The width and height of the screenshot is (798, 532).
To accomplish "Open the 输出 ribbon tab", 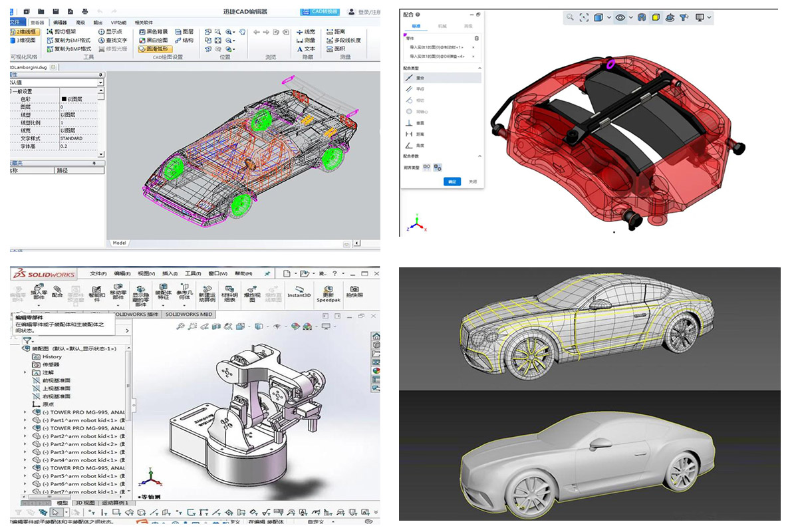I will tap(98, 23).
